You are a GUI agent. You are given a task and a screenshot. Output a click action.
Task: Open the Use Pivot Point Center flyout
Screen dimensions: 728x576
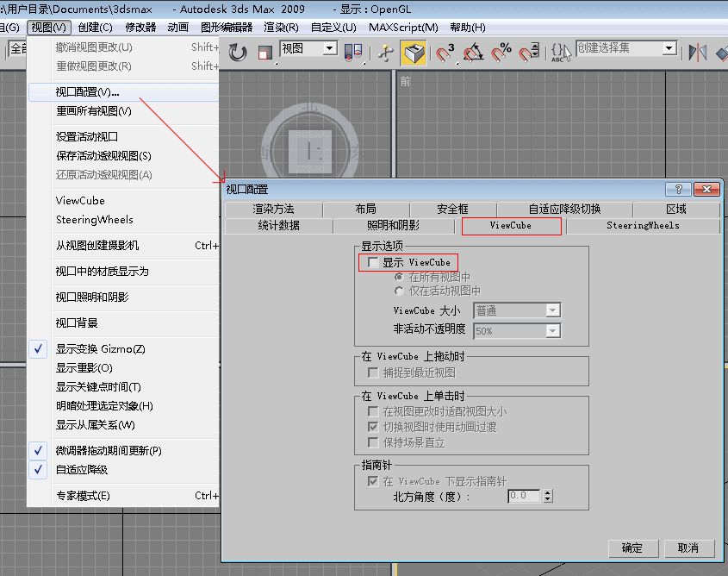353,52
